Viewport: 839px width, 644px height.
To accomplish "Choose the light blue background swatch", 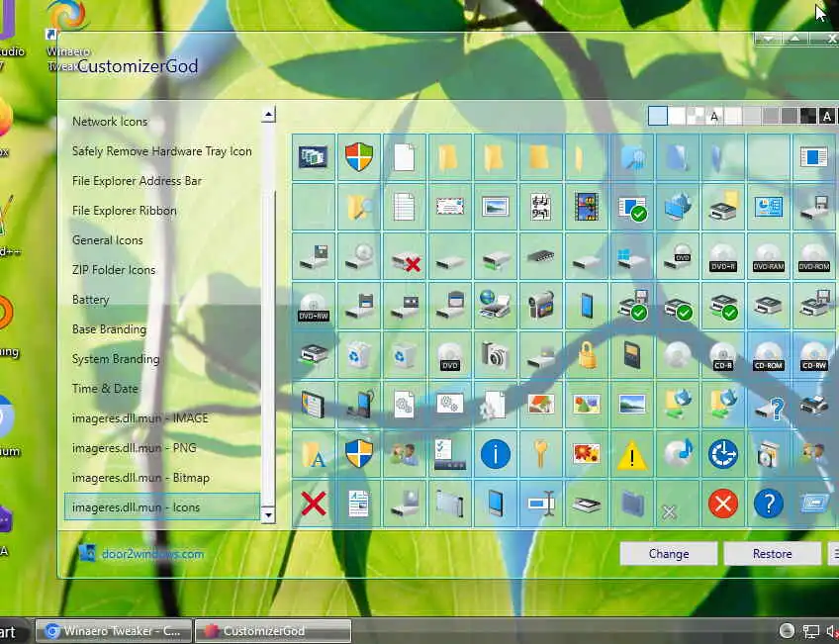I will pyautogui.click(x=658, y=116).
